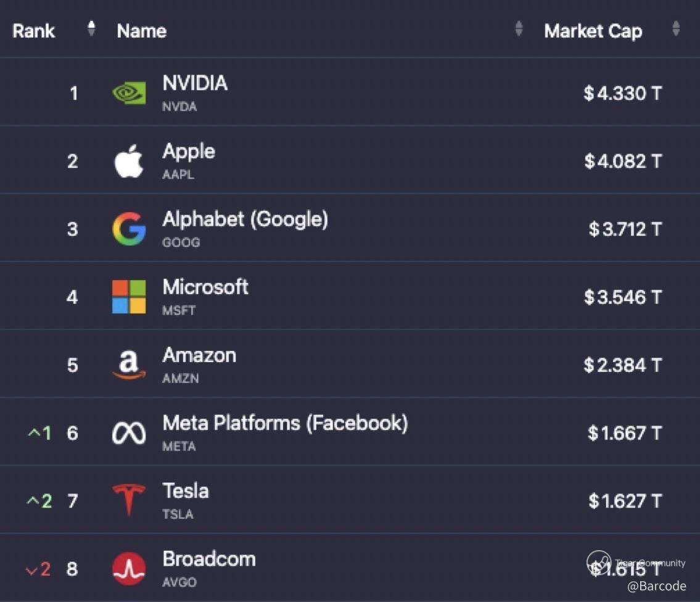Viewport: 700px width, 602px height.
Task: Click Broadcom's red down-2 rank change
Action: click(38, 569)
